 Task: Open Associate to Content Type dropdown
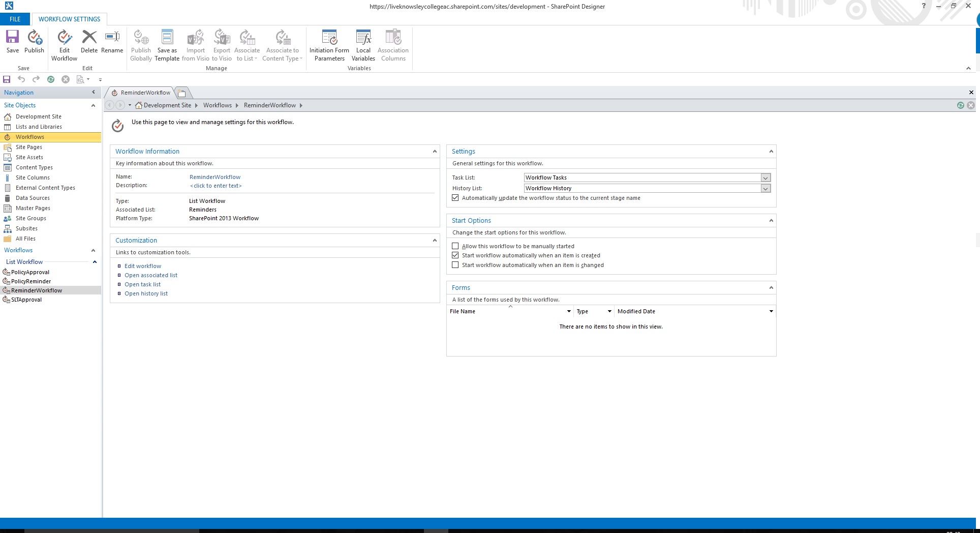[283, 45]
